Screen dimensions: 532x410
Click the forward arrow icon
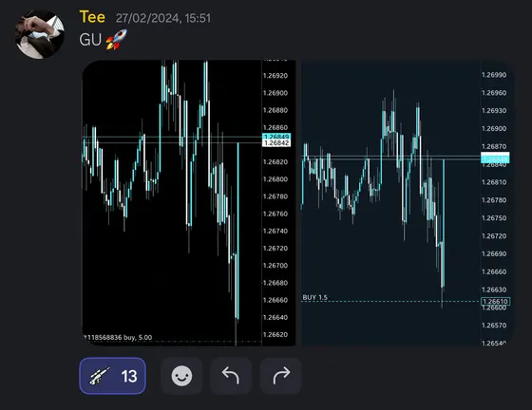pyautogui.click(x=281, y=376)
